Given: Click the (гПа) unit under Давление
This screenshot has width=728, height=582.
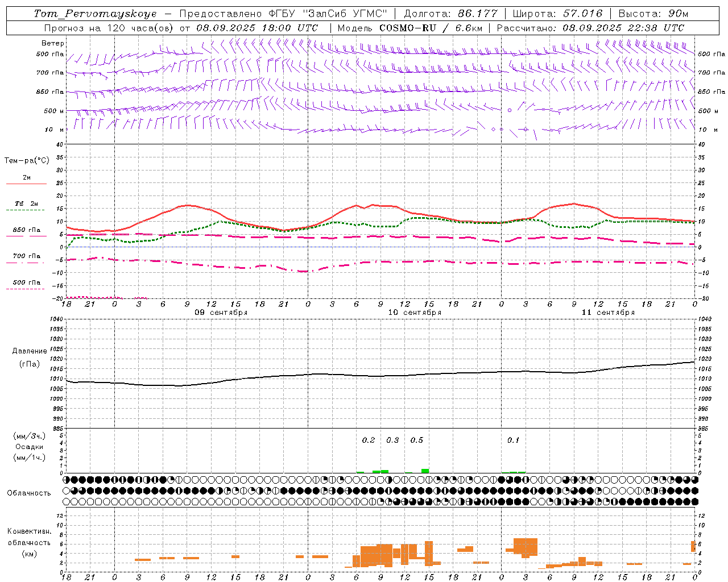Looking at the screenshot, I should [30, 364].
